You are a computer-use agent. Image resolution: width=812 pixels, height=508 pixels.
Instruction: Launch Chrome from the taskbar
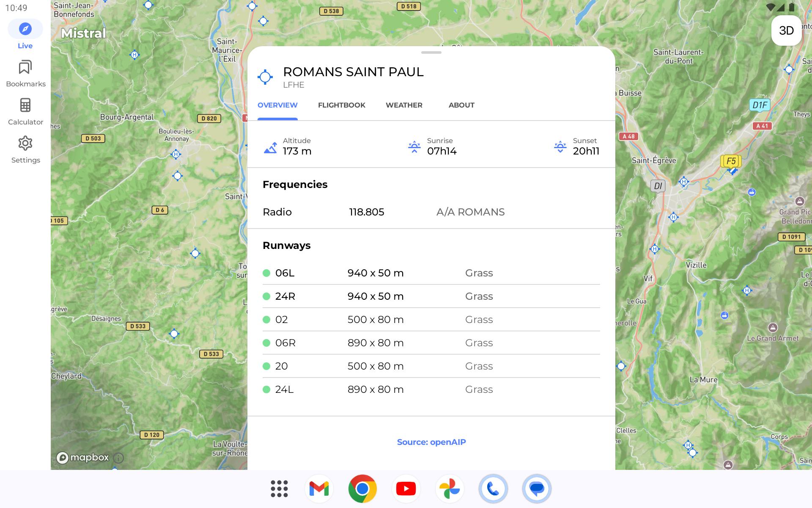(x=362, y=489)
